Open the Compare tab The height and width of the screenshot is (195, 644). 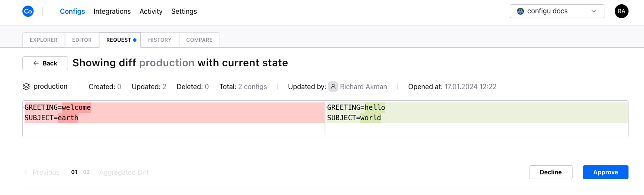199,40
